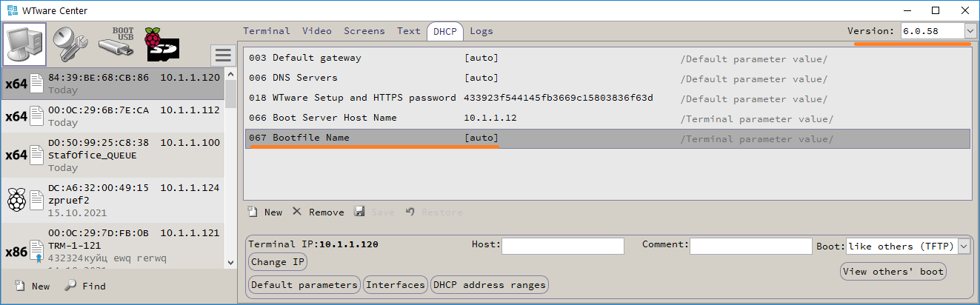
Task: Open the Boot mode dropdown
Action: 964,247
